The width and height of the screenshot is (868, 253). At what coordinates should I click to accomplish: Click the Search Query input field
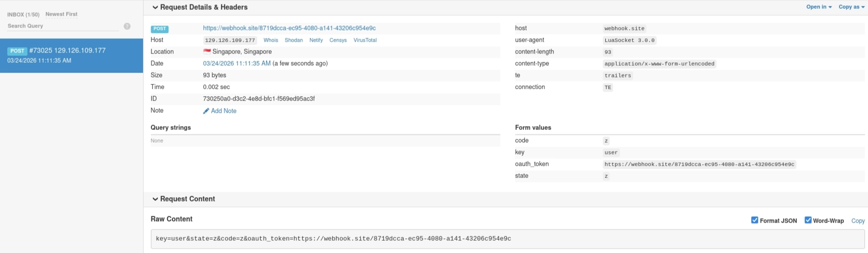(x=63, y=26)
